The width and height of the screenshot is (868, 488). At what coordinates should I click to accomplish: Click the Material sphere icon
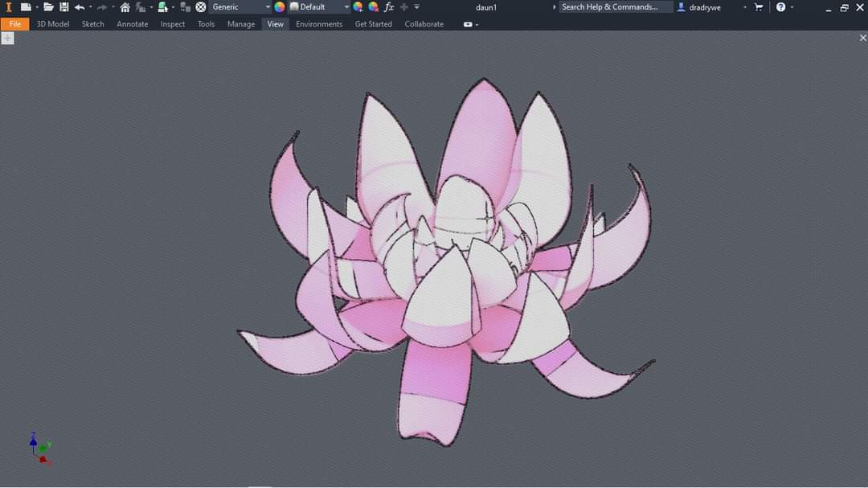(x=201, y=7)
